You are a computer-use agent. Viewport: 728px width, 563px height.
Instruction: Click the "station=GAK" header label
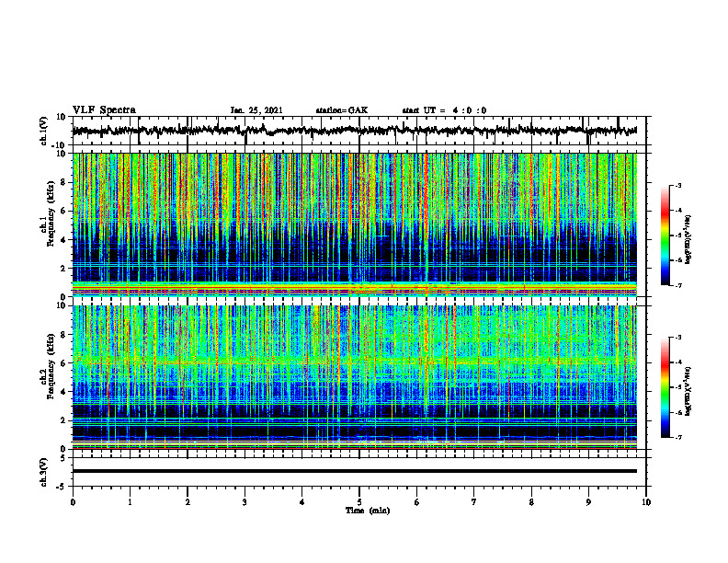coord(342,110)
